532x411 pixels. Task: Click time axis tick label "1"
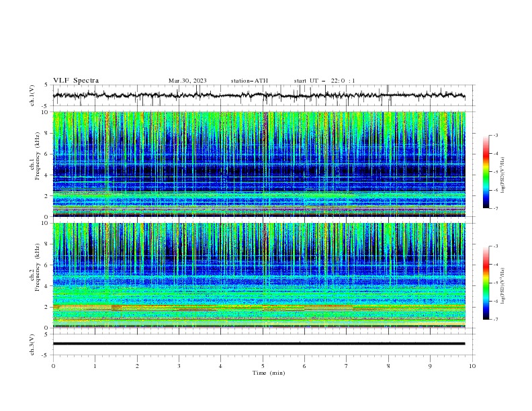coord(95,366)
